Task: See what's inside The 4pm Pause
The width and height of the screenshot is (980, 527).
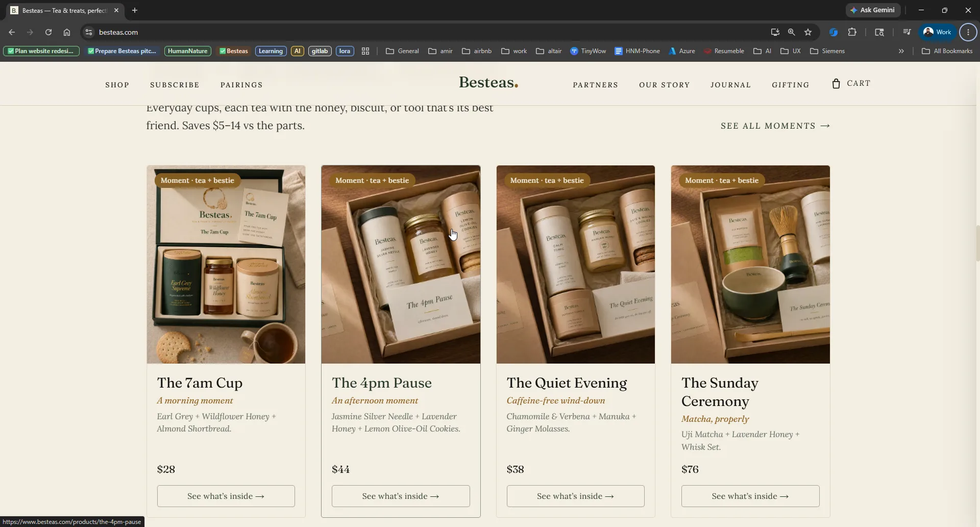Action: point(401,496)
